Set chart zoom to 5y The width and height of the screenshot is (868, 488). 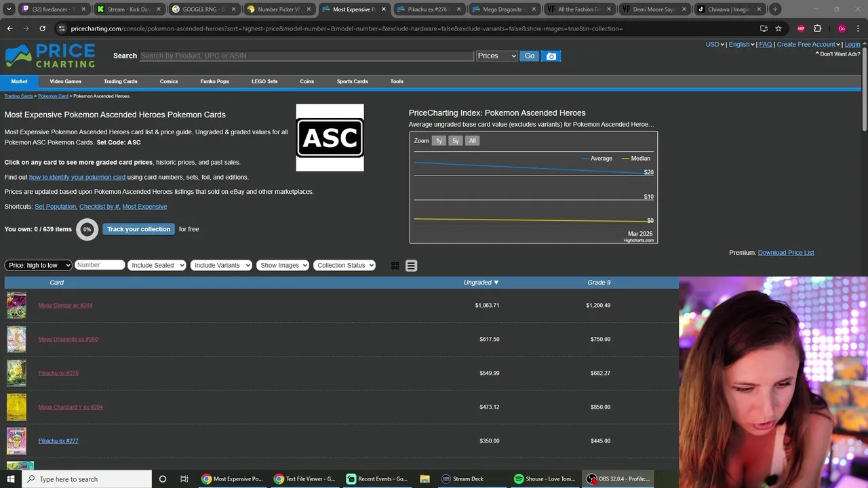456,141
